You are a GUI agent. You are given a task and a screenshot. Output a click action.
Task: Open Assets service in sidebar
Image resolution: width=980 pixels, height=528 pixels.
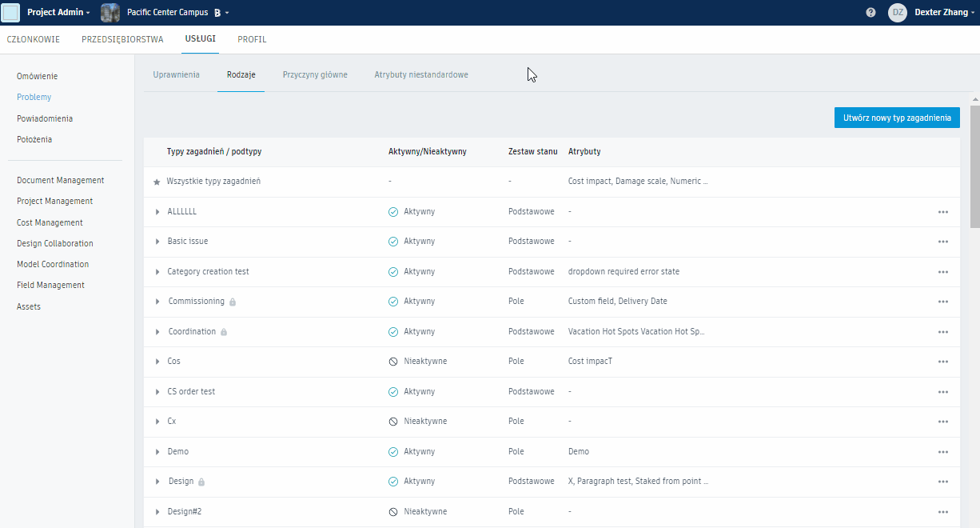coord(29,306)
